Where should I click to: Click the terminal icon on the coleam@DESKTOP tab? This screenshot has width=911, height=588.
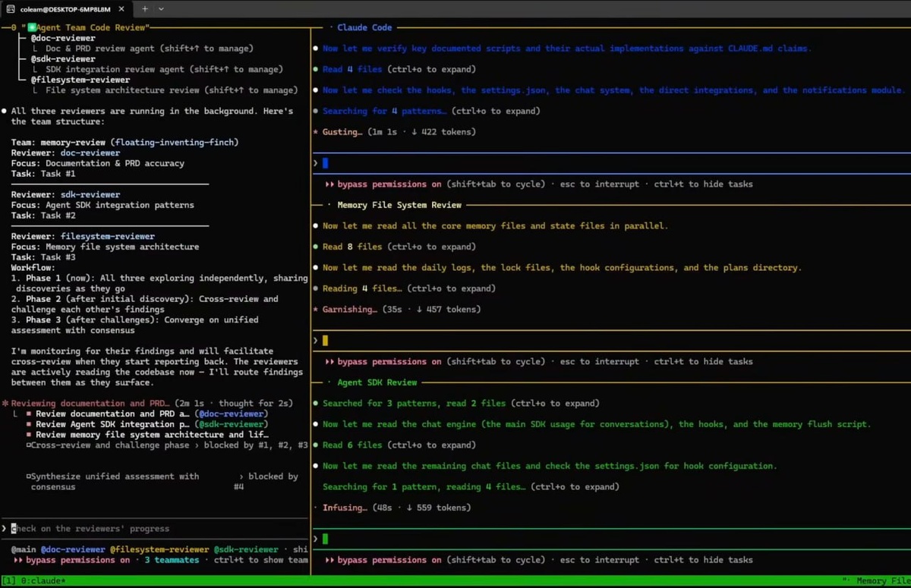coord(11,9)
